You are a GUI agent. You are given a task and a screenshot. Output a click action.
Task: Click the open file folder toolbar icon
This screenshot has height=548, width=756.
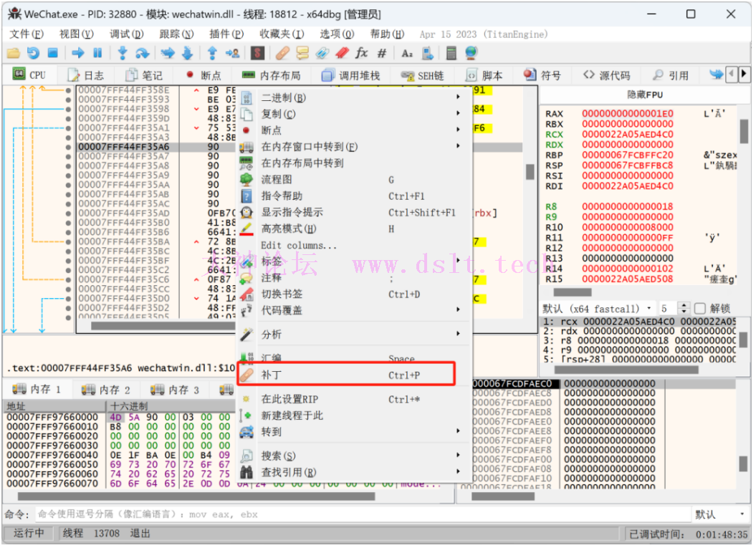[13, 53]
